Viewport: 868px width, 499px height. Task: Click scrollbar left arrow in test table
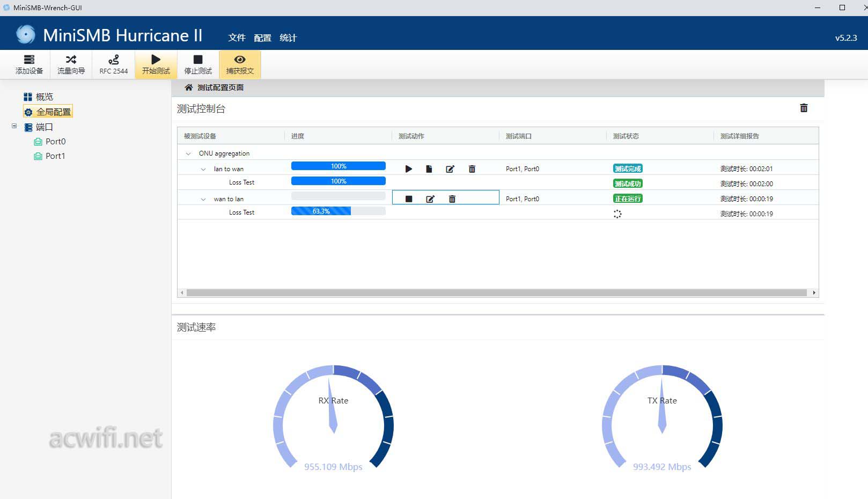pos(182,293)
